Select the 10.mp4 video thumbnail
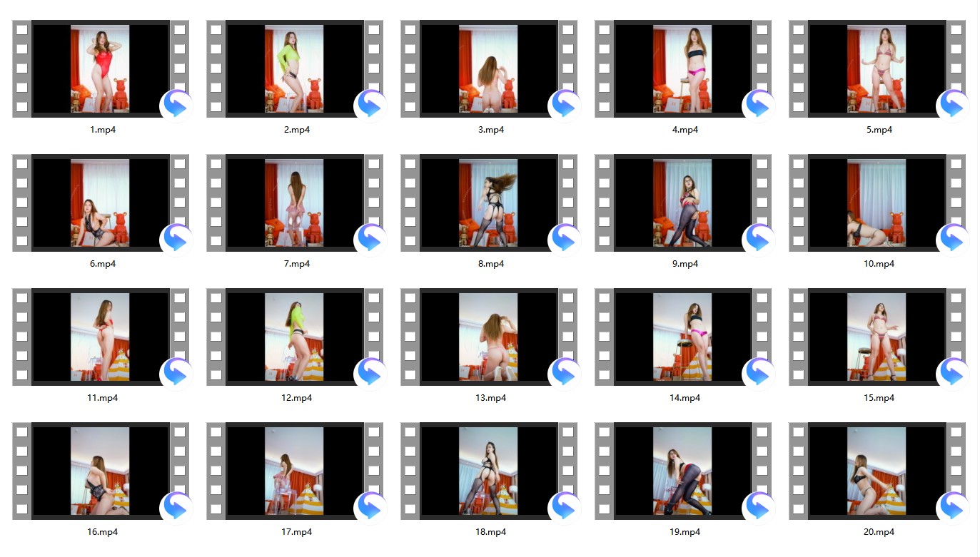 877,203
